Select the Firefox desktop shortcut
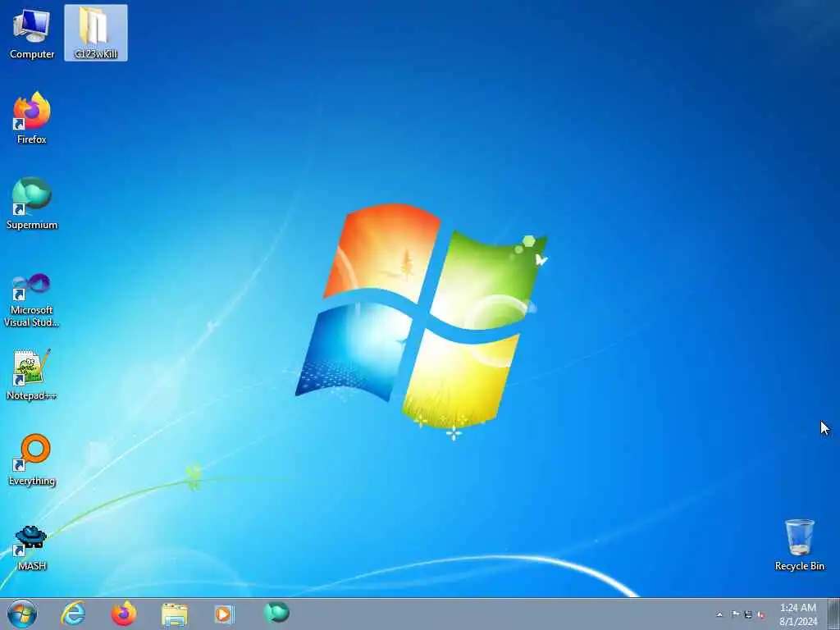 (x=32, y=118)
